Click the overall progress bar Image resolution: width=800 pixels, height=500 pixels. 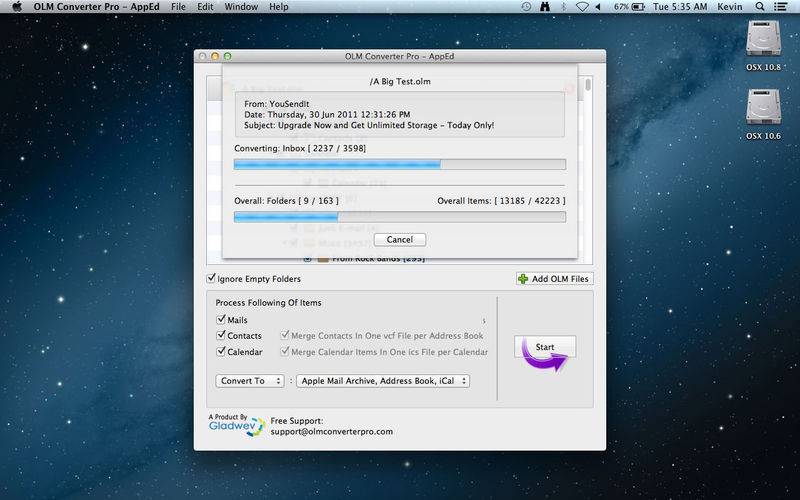(x=399, y=217)
